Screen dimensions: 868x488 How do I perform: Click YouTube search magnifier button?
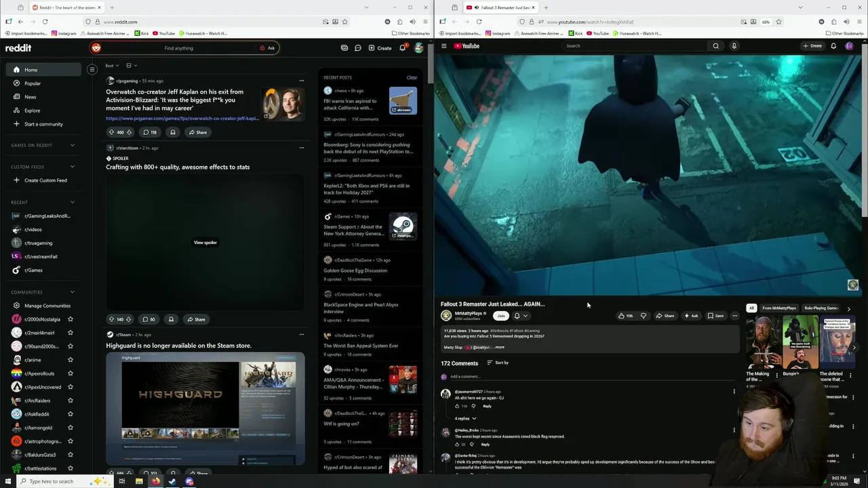pyautogui.click(x=715, y=46)
